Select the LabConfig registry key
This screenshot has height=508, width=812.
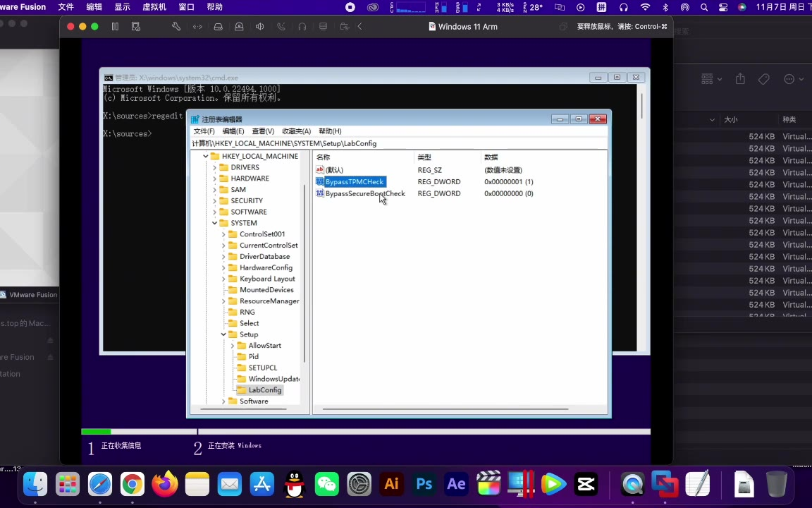coord(264,389)
